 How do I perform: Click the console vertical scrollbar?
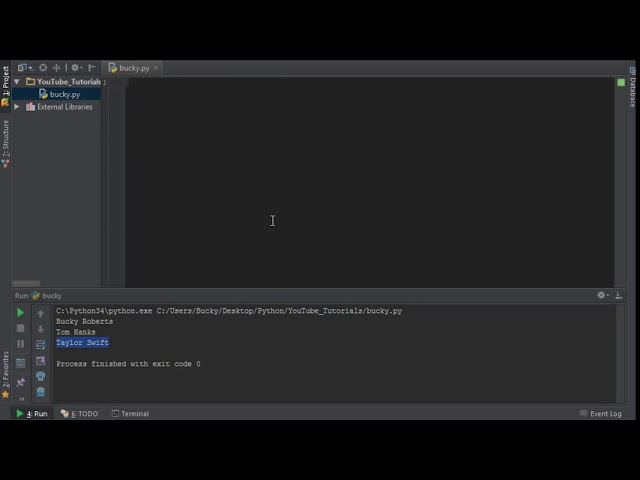point(620,353)
